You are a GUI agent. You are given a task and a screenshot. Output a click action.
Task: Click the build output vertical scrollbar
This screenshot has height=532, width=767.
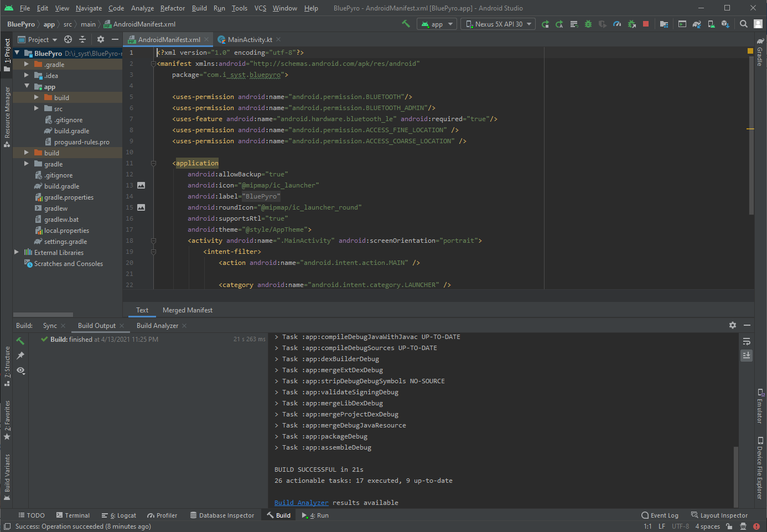pos(735,477)
